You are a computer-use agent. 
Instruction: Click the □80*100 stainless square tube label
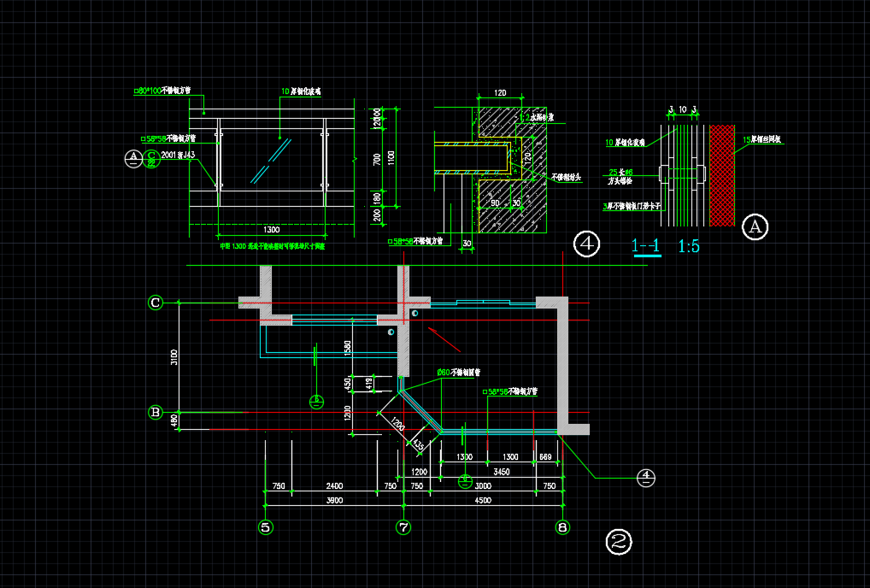point(162,91)
